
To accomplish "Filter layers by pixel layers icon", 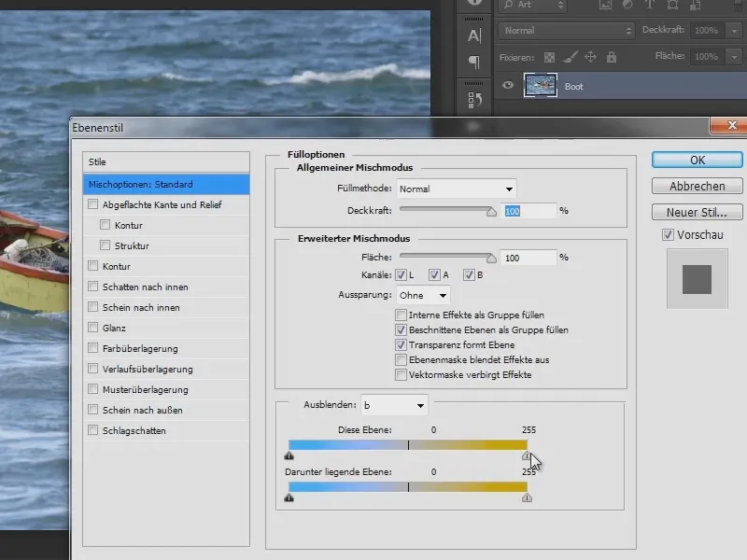I will [605, 5].
